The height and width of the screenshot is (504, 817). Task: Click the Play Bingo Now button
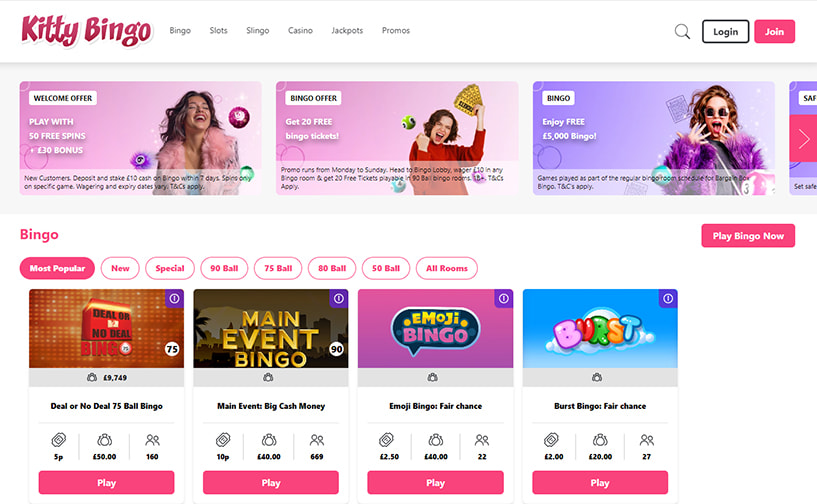coord(748,236)
